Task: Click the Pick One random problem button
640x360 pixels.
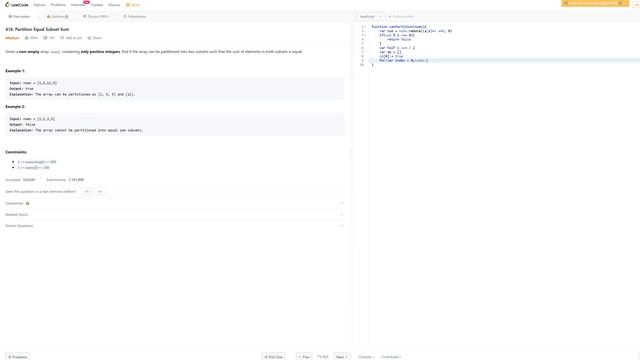Action: [273, 357]
